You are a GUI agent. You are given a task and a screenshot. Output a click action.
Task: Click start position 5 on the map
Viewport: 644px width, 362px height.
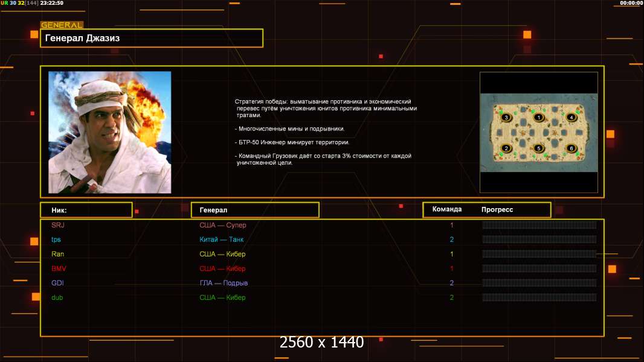(538, 148)
